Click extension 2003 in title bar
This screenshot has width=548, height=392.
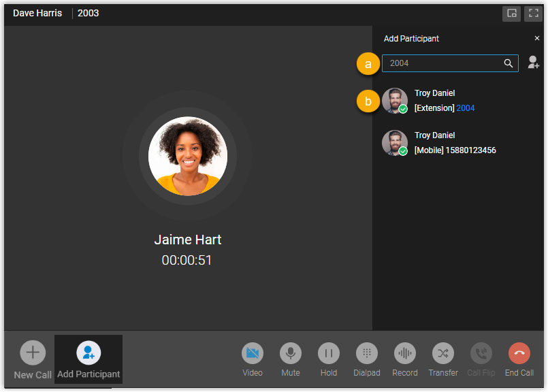[88, 14]
